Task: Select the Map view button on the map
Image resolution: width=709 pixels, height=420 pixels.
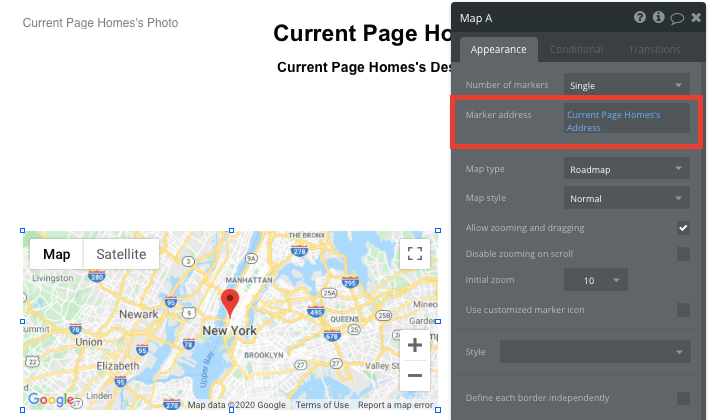Action: pos(57,254)
